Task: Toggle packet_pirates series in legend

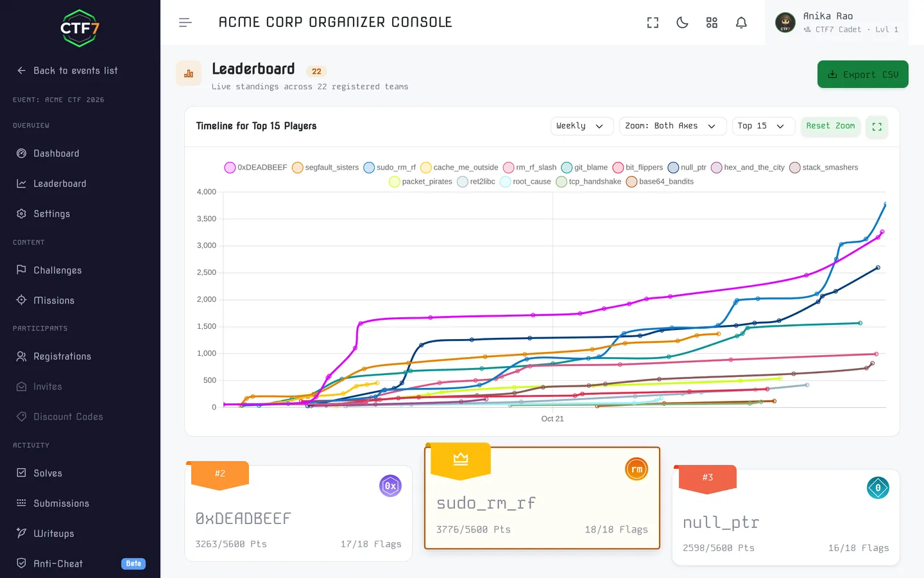Action: click(x=420, y=182)
